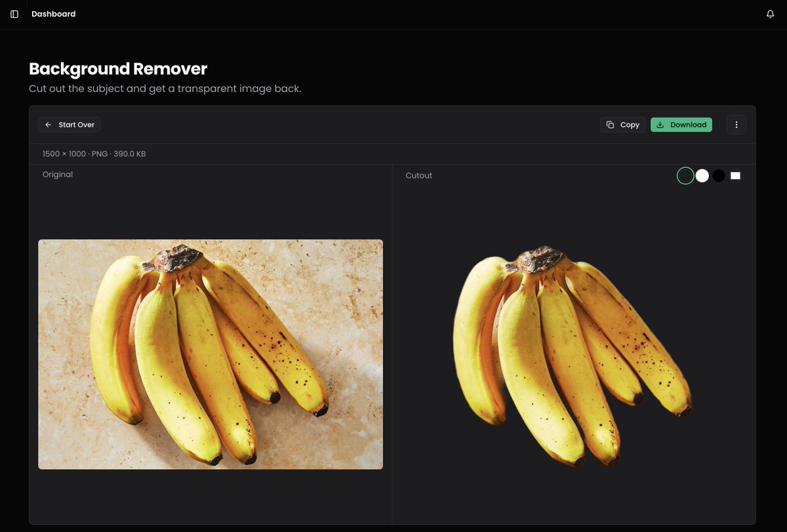Select the white rectangle background option
The height and width of the screenshot is (532, 787).
pyautogui.click(x=735, y=176)
